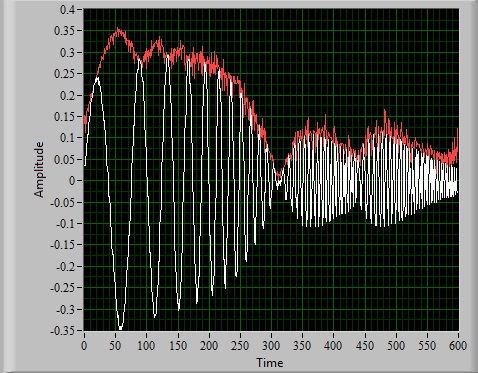Select the 600 maximum on Time axis
This screenshot has height=373, width=478.
pos(458,346)
